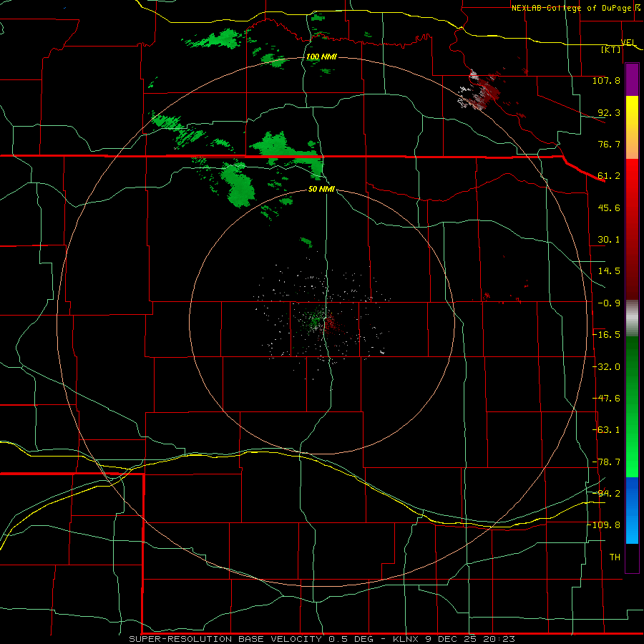Click the -16.5 velocity scale value

pyautogui.click(x=606, y=335)
